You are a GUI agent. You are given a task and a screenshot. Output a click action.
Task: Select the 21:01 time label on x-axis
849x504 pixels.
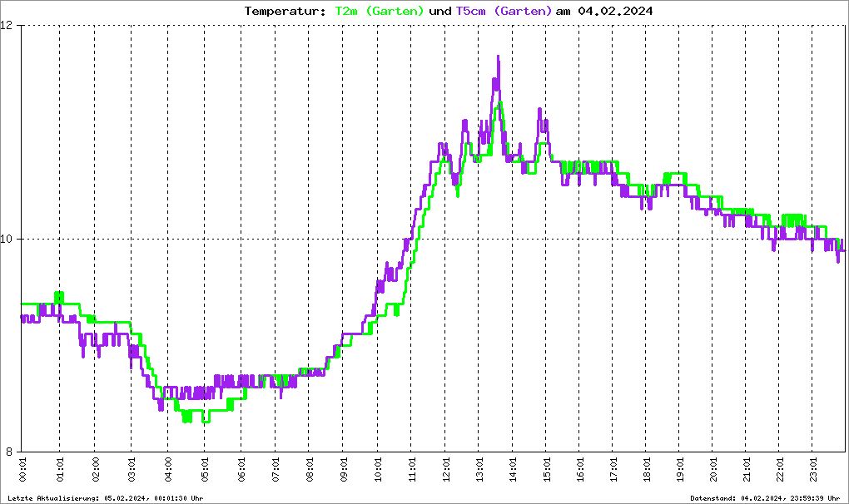747,472
